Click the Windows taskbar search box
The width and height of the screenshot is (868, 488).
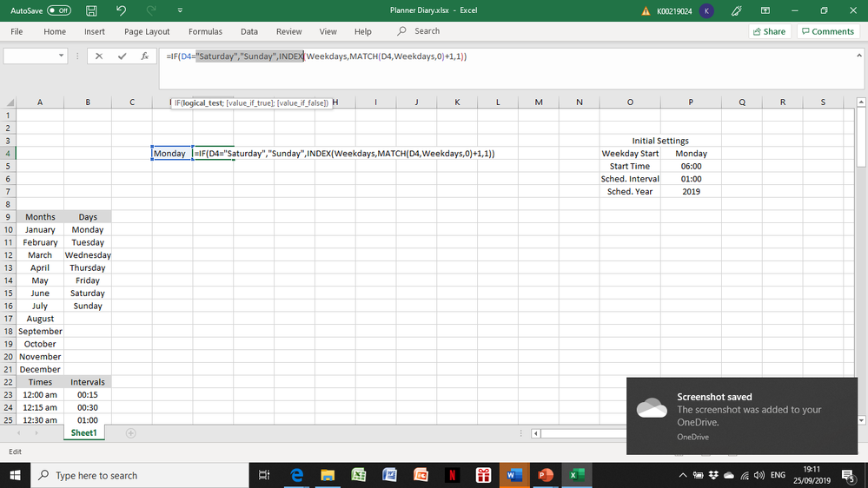[140, 475]
